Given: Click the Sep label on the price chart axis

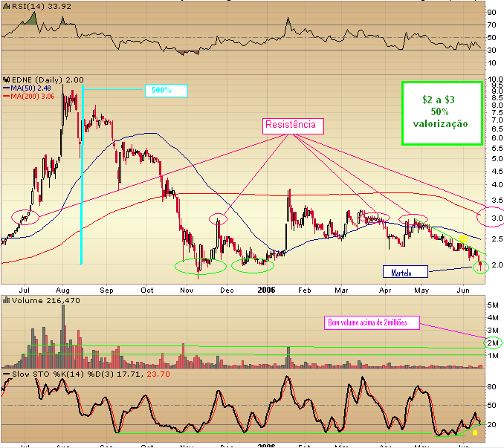Looking at the screenshot, I should coord(107,290).
